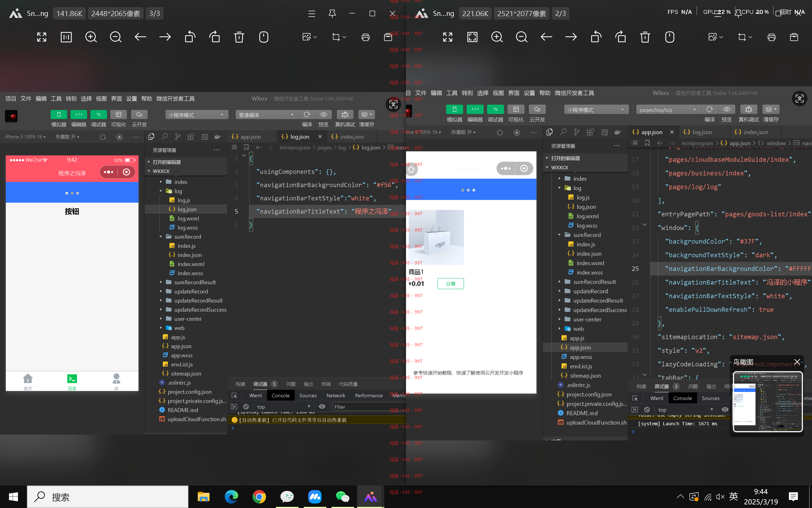Toggle 编辑器 editor button in left window
The width and height of the screenshot is (812, 508).
coord(79,114)
